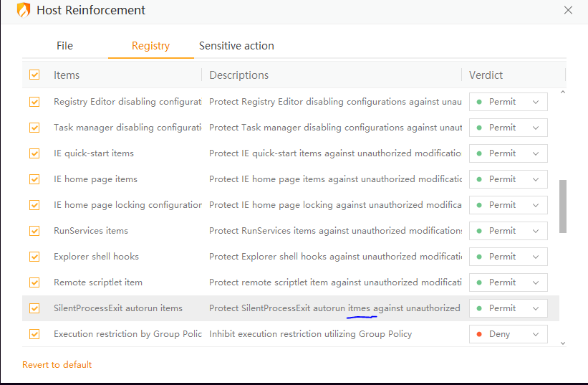Select the Registry tab
The image size is (588, 385).
(x=150, y=46)
